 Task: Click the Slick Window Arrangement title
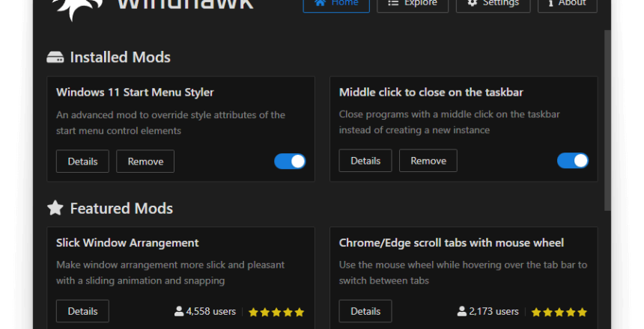(127, 243)
